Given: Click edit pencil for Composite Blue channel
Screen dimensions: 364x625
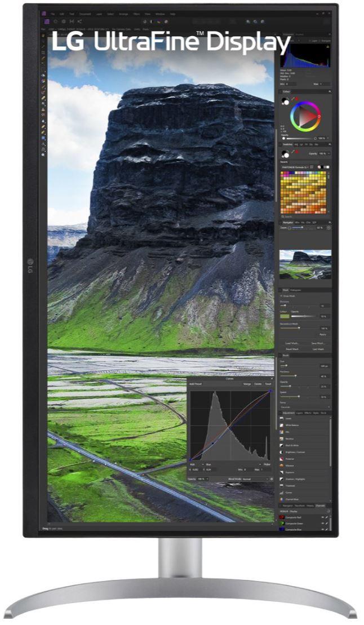Looking at the screenshot, I should (326, 529).
